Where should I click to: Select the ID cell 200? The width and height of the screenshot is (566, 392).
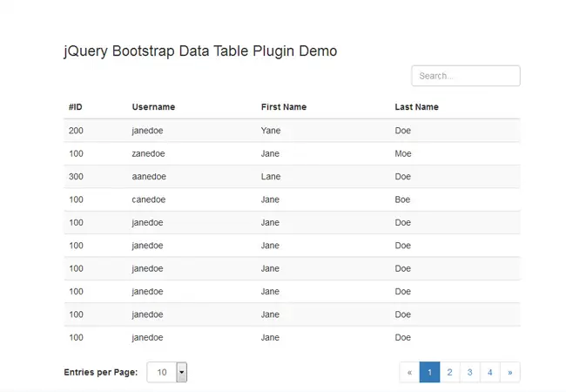click(x=76, y=131)
